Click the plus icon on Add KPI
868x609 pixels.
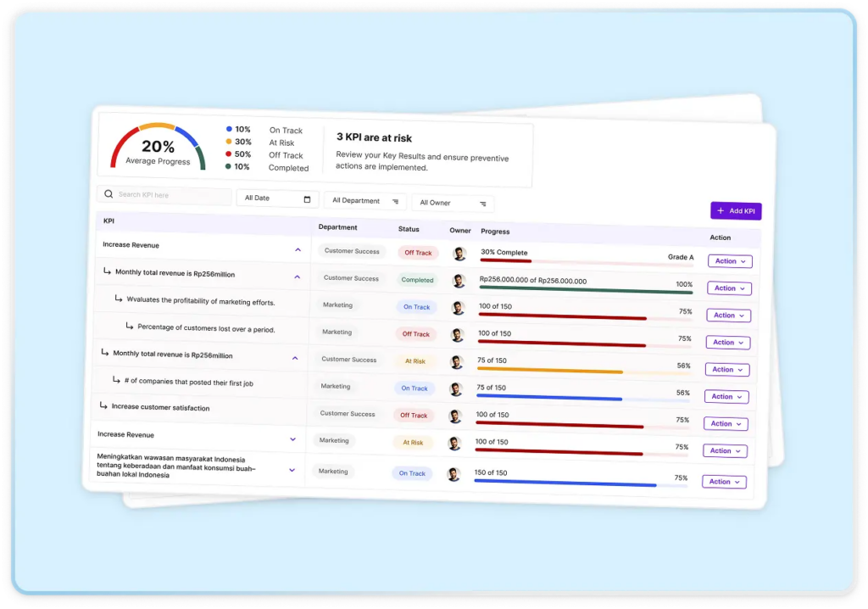(721, 210)
